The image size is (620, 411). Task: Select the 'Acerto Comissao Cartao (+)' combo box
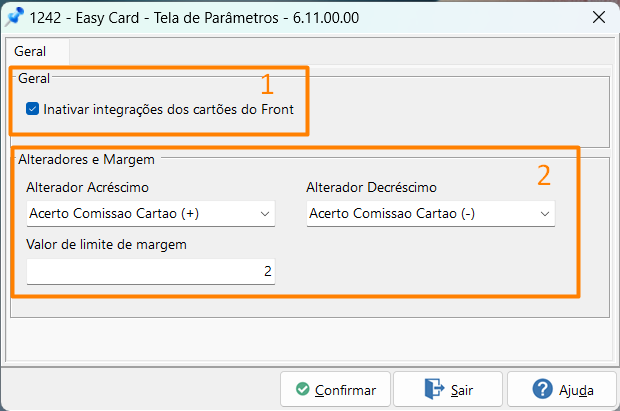pos(140,213)
